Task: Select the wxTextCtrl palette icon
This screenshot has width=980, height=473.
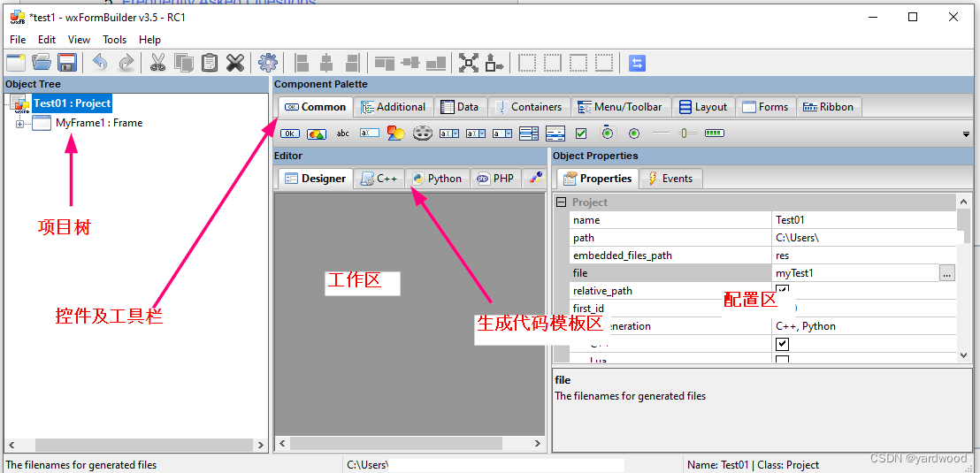Action: 370,134
